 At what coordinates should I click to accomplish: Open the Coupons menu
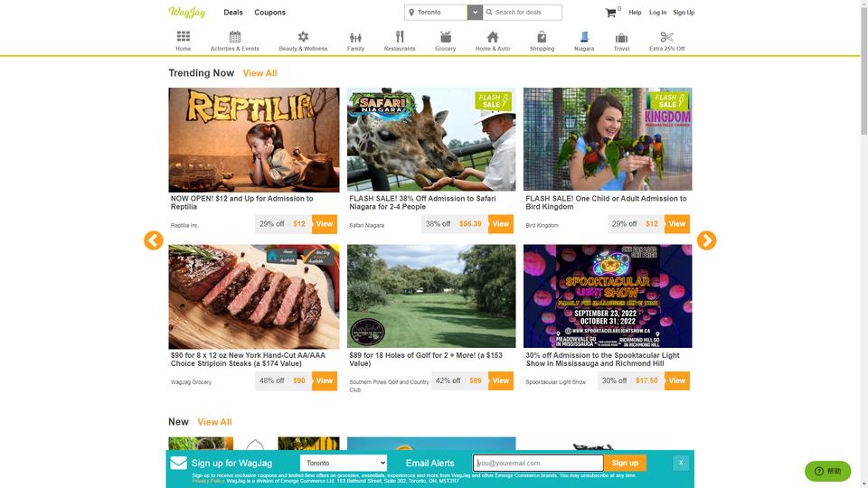pos(269,12)
